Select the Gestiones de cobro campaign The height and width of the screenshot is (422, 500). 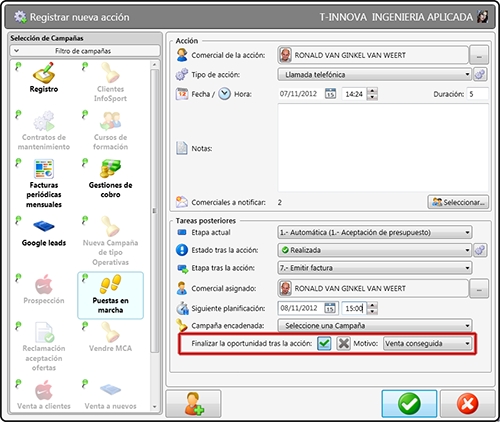[110, 178]
